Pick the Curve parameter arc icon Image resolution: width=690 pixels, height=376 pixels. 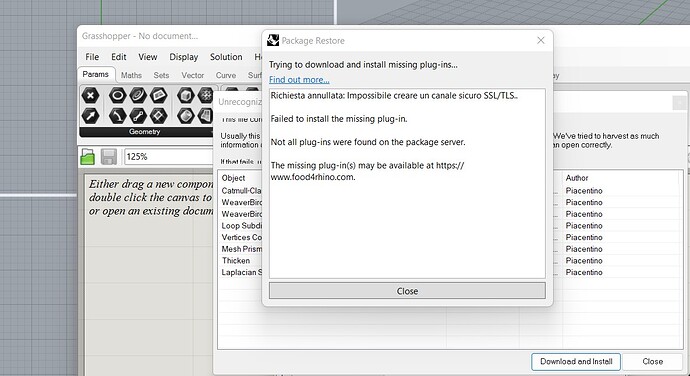pyautogui.click(x=117, y=116)
